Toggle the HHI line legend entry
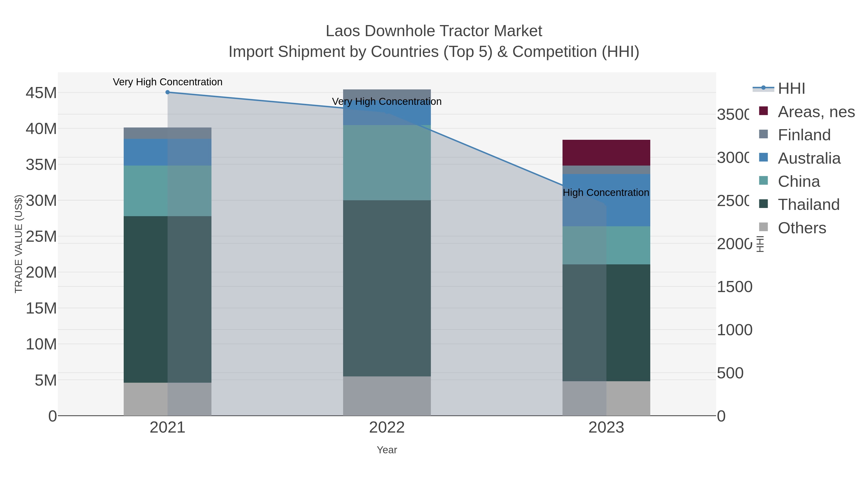 coord(779,89)
